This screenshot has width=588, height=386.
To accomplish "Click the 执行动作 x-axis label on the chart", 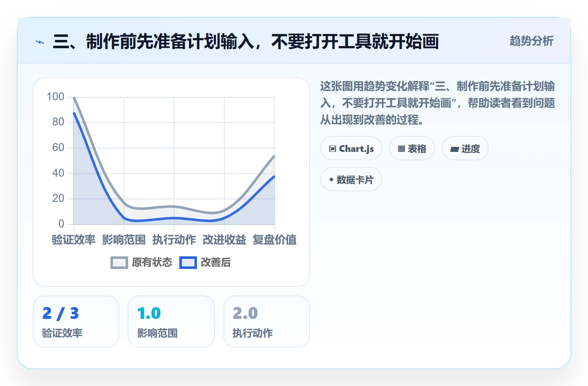I will click(174, 240).
